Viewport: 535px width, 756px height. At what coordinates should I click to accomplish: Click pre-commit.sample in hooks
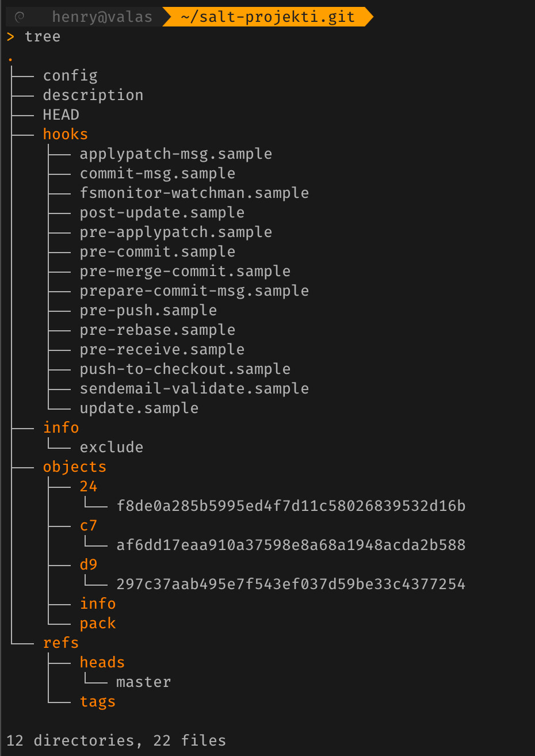coord(157,252)
